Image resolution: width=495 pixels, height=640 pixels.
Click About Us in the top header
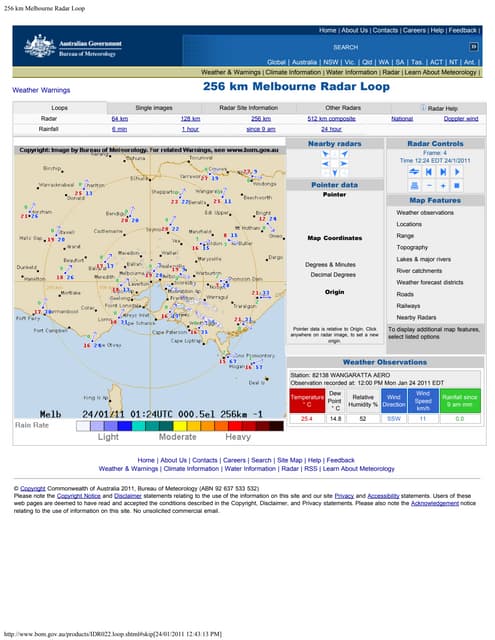tap(354, 30)
